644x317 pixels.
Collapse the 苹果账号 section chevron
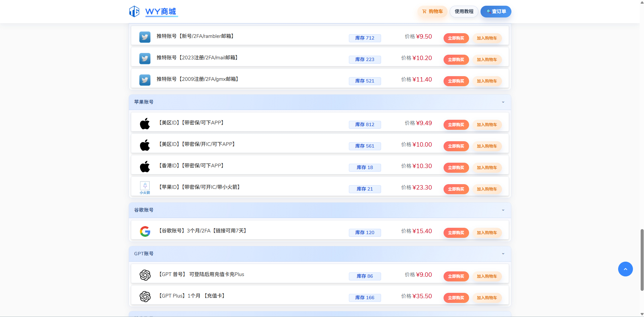tap(503, 102)
